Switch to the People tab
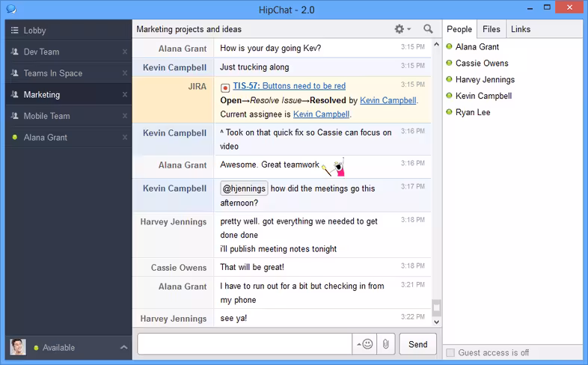The image size is (588, 365). (459, 29)
